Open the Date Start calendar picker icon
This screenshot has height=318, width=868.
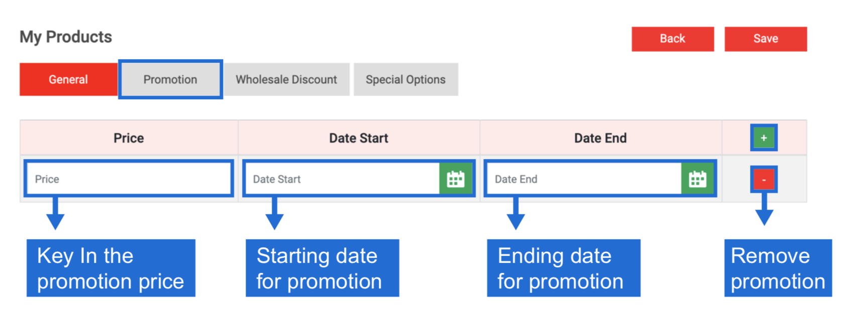click(x=456, y=179)
